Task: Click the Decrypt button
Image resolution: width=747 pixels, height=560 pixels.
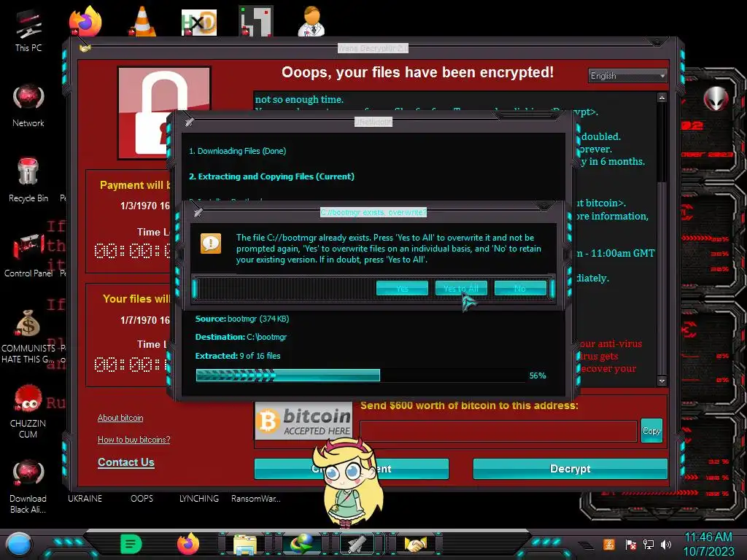Action: click(x=570, y=469)
